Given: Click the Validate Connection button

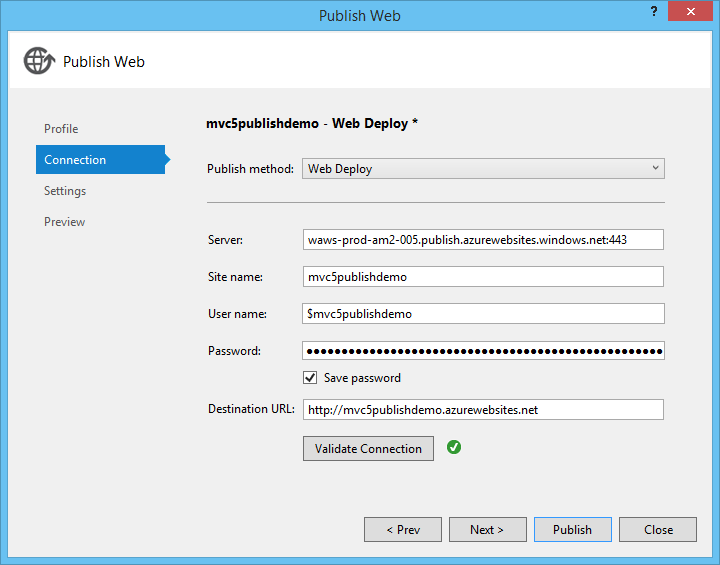Looking at the screenshot, I should tap(368, 448).
